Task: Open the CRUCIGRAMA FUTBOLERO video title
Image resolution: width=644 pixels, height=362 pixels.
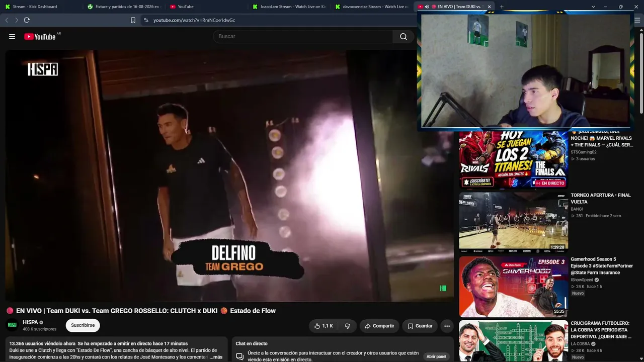Action: (x=600, y=330)
